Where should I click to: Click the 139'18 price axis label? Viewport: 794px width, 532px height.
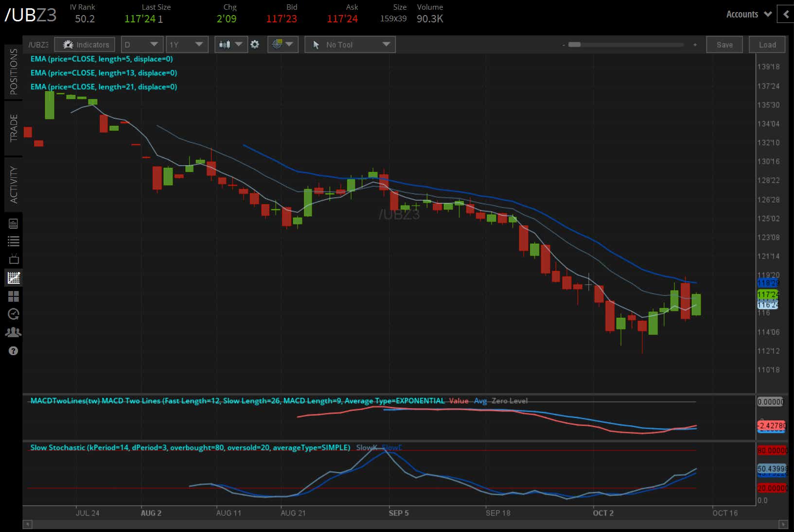[x=768, y=67]
